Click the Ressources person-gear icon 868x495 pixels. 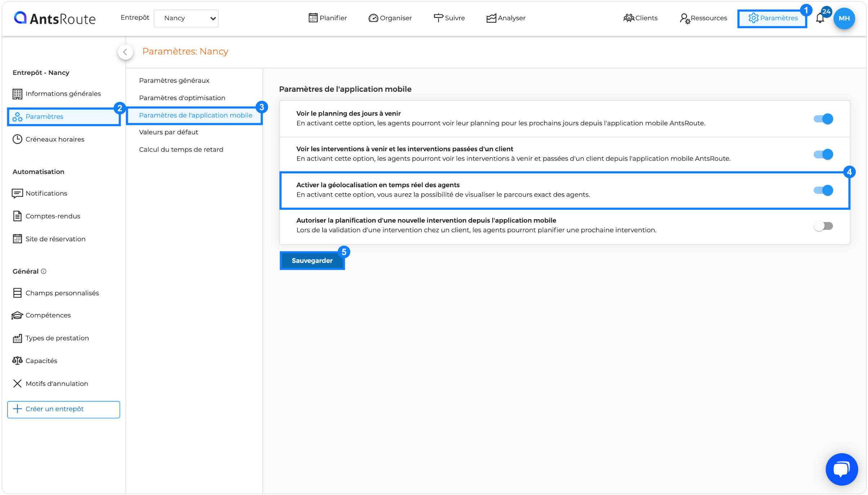coord(685,18)
